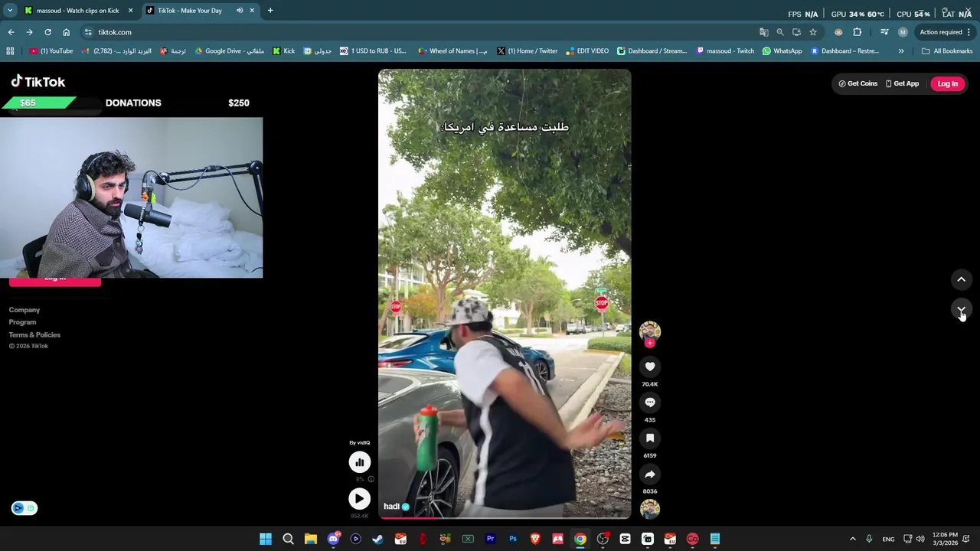Open the M profile avatar
This screenshot has width=980, height=551.
(903, 32)
